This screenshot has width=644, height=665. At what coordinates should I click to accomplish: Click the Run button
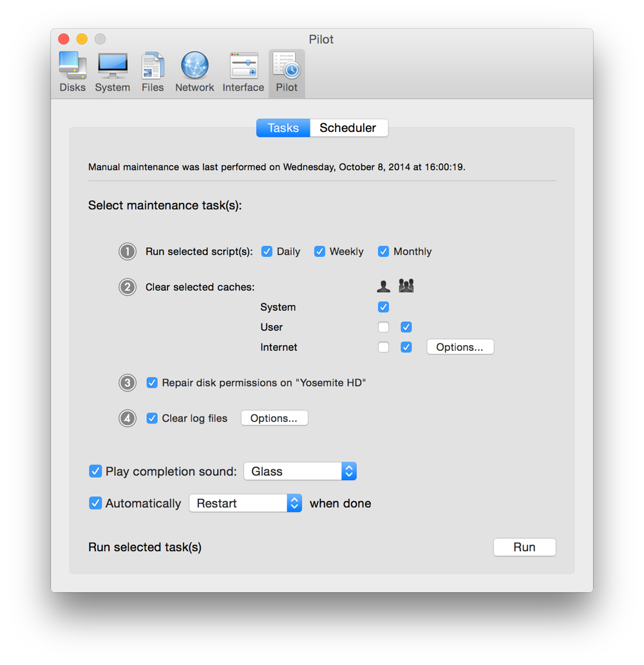524,547
